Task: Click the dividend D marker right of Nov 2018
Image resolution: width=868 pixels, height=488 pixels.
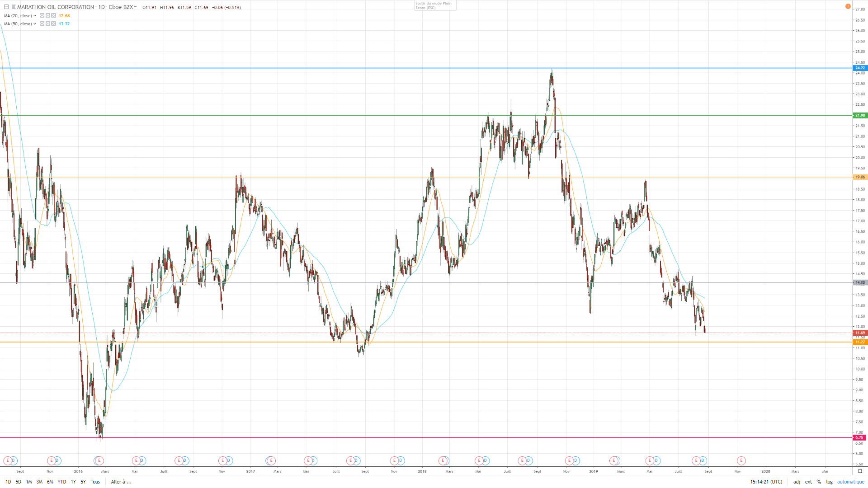Action: (576, 461)
